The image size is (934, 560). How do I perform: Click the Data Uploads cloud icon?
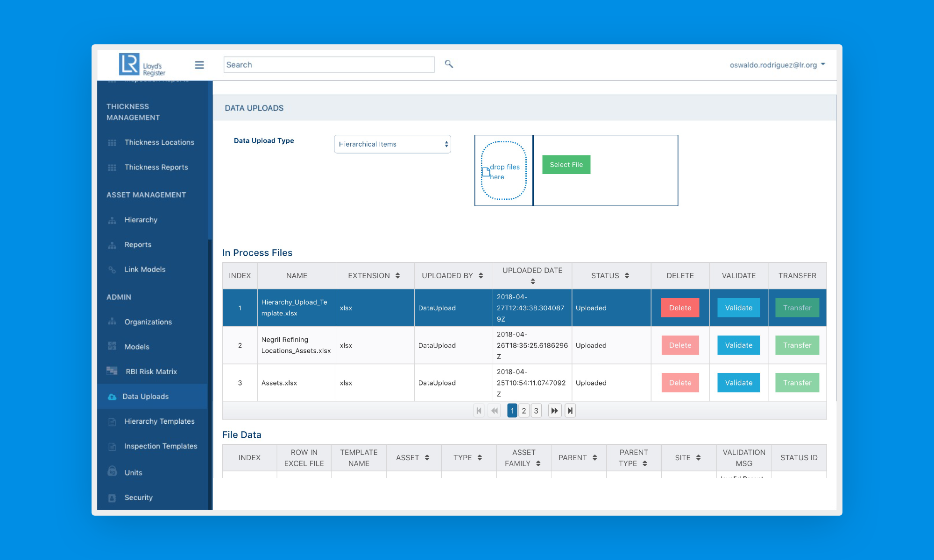[x=112, y=397]
